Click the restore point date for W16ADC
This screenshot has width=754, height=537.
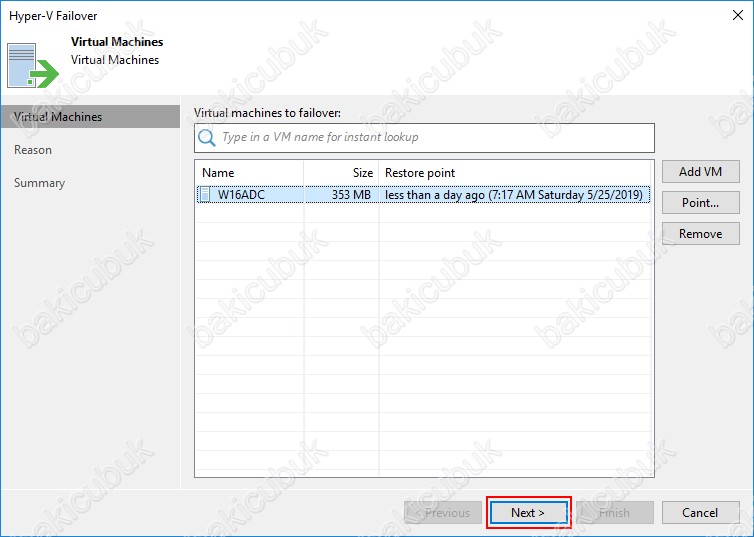click(x=515, y=195)
